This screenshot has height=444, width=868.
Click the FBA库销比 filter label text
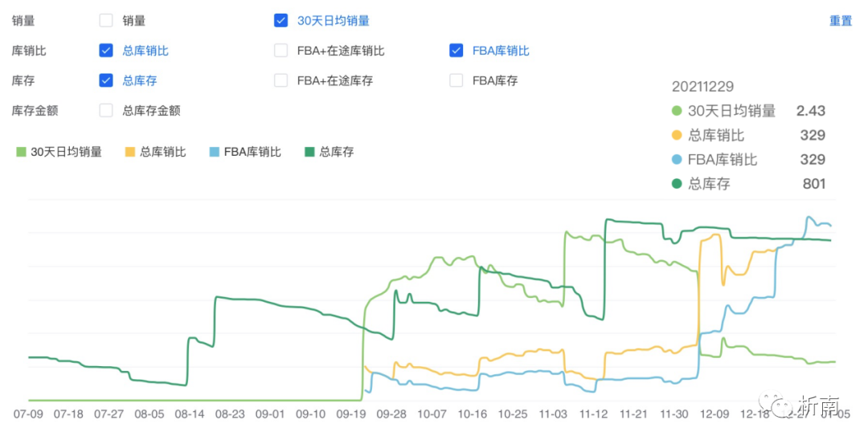click(501, 51)
